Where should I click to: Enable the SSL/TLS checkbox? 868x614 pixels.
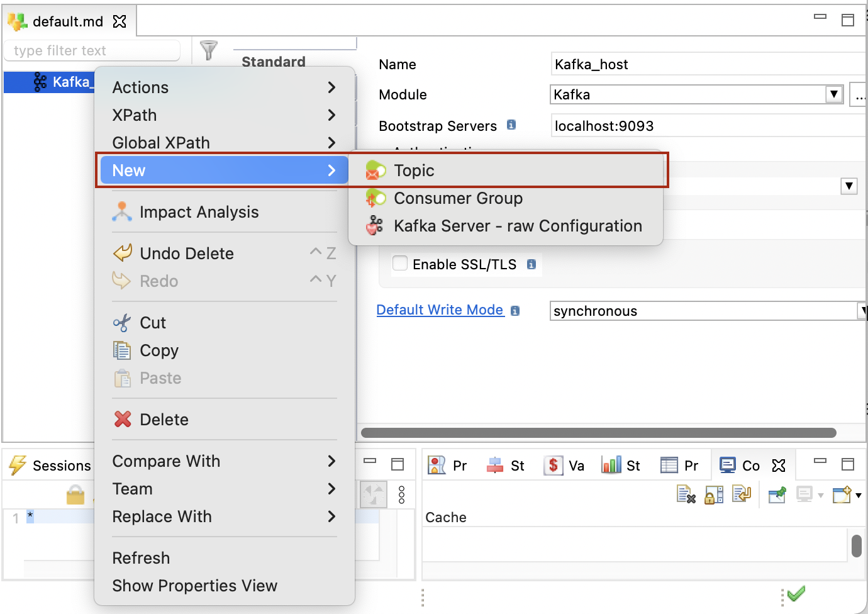pyautogui.click(x=400, y=264)
